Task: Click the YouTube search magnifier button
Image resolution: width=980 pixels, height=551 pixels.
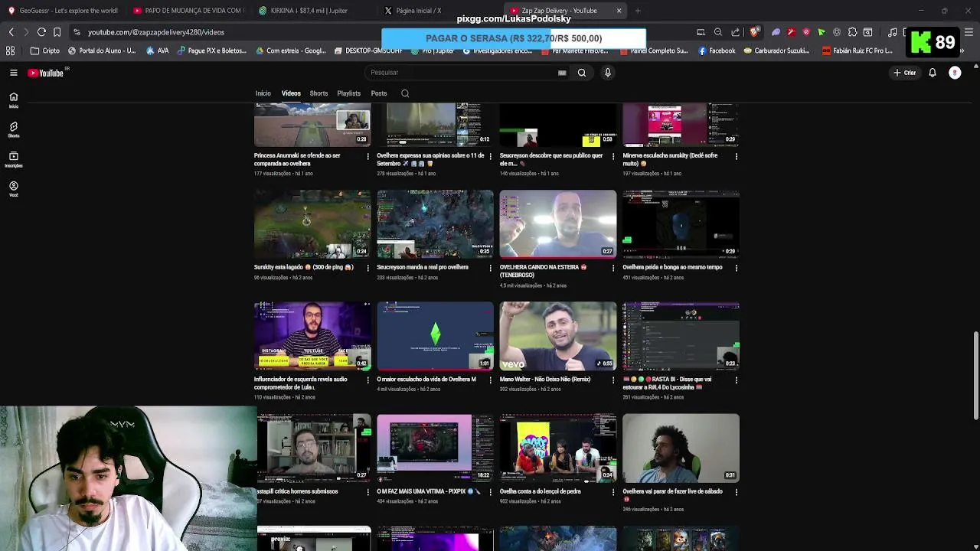Action: click(582, 73)
